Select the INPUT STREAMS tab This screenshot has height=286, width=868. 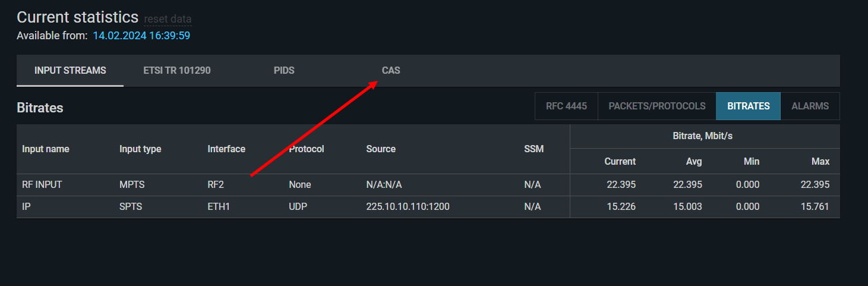[70, 71]
